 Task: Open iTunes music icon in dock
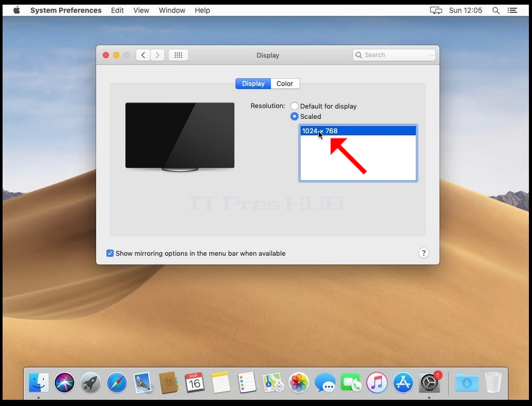(x=377, y=383)
